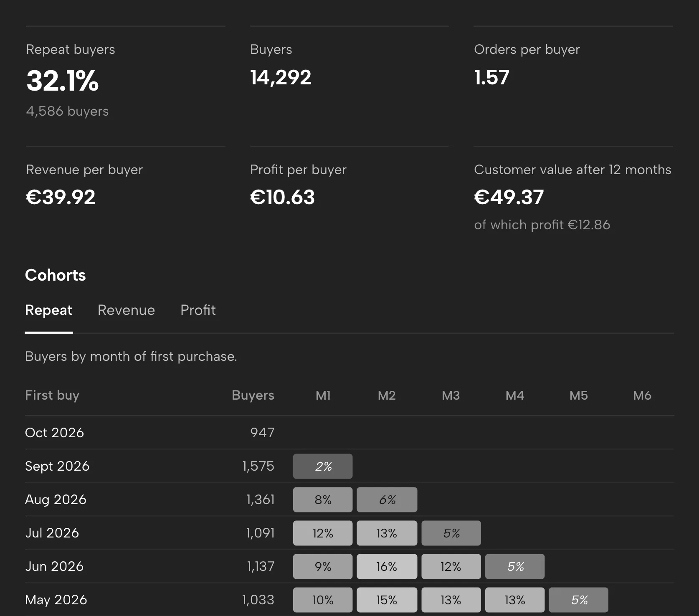Select the Jul 2026 cohort row label

[x=52, y=533]
